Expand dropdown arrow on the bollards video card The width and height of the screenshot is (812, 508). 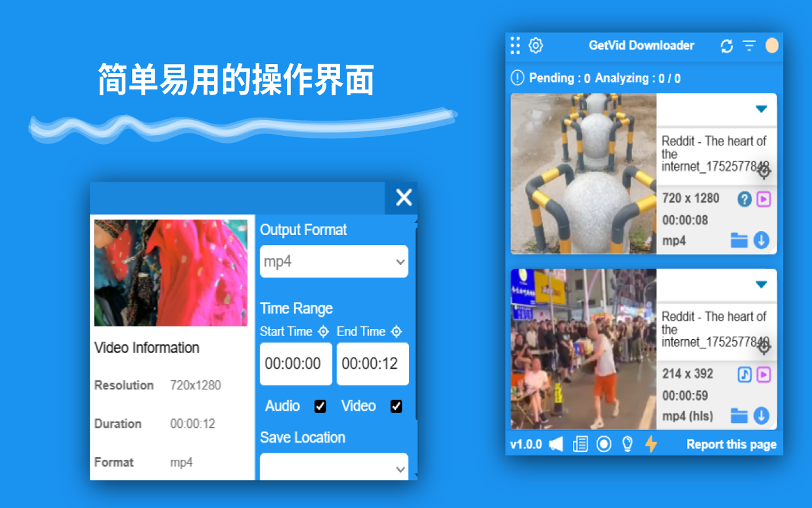761,109
